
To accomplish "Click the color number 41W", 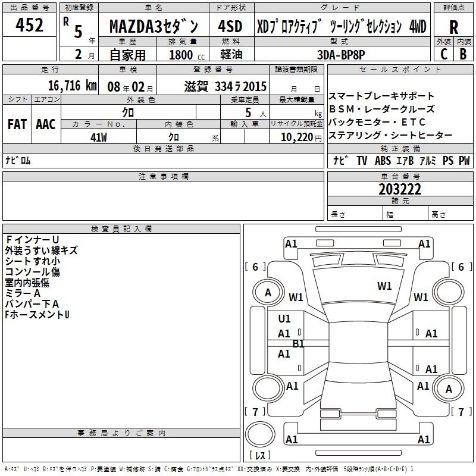I will point(99,137).
